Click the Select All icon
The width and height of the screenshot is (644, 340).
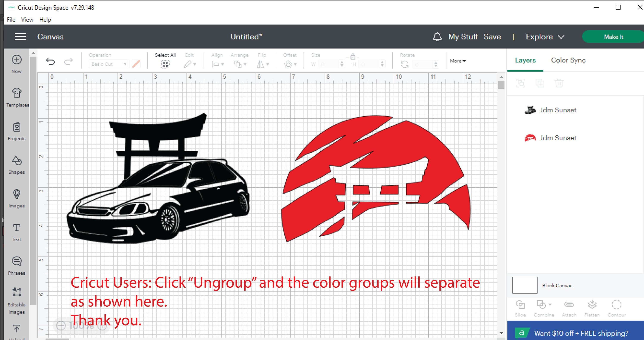click(x=165, y=64)
